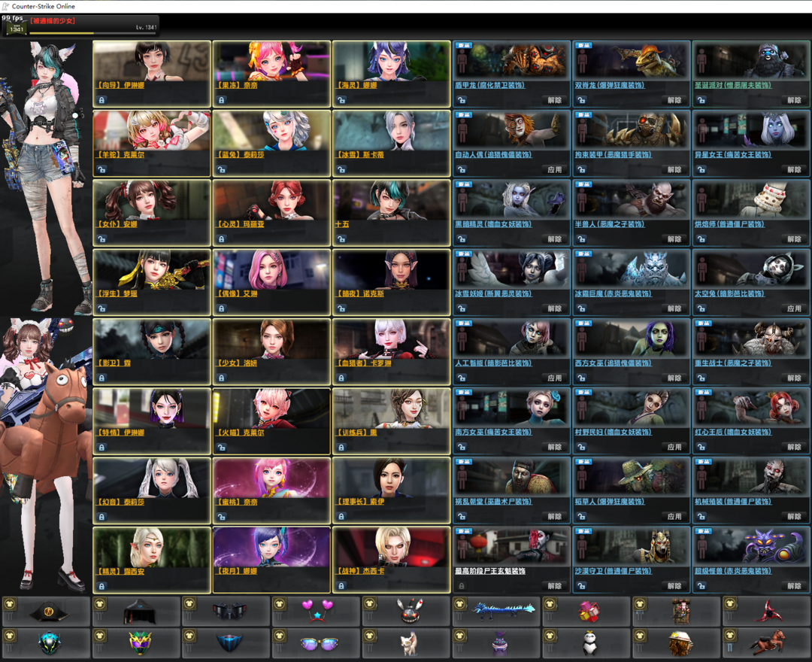Viewport: 812px width, 662px height.
Task: Open the 红心王后(嗜血女妖装饰) link
Action: pyautogui.click(x=733, y=432)
